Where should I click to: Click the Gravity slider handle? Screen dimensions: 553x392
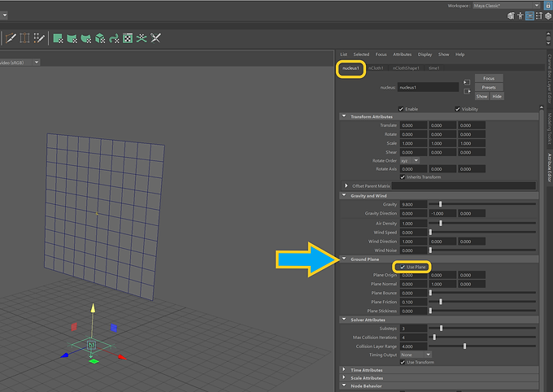click(440, 204)
